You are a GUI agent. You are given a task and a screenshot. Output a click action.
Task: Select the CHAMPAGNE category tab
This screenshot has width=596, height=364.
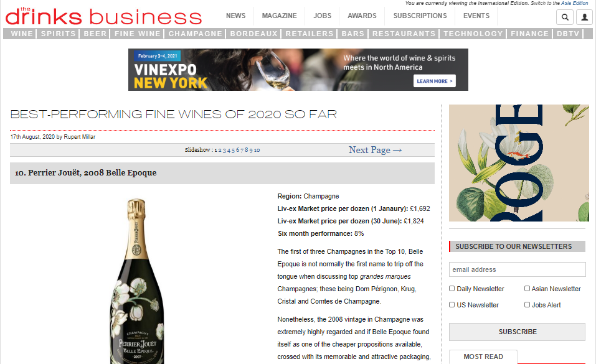[196, 34]
